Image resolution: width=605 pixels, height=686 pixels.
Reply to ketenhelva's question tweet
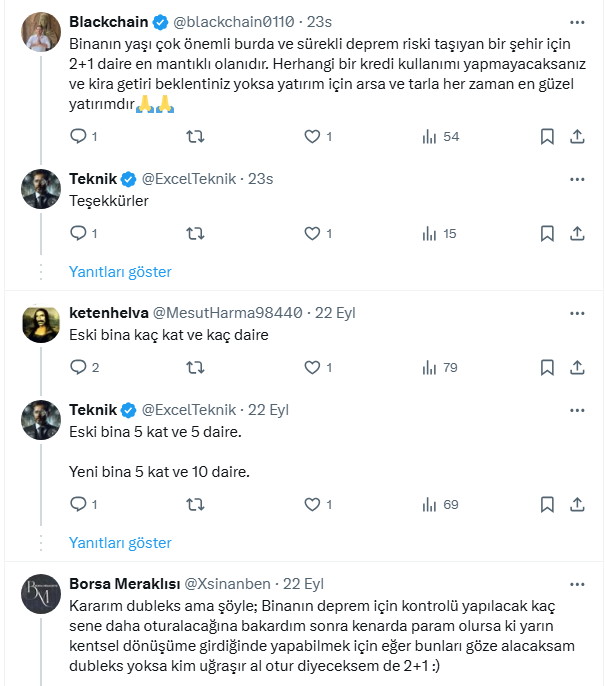[78, 367]
